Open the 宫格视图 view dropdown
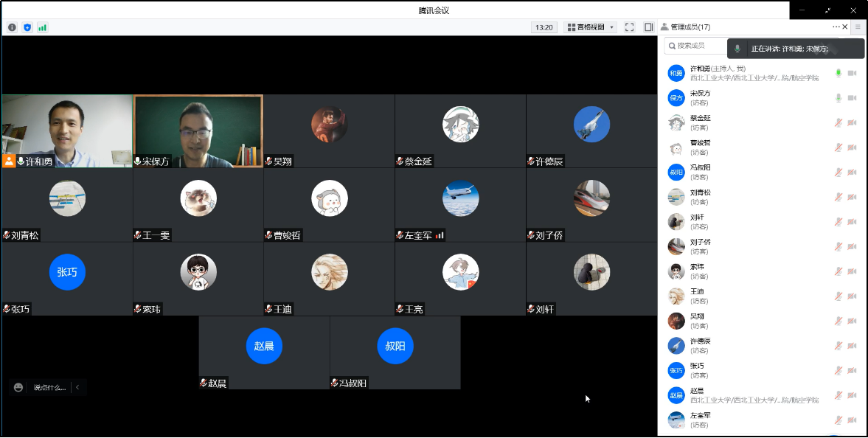The height and width of the screenshot is (438, 868). 590,27
